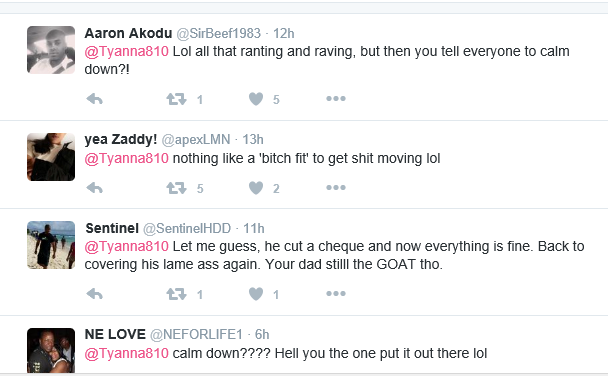Retweet Aaron Akodu's tweet
Screen dimensions: 608x376
[176, 99]
